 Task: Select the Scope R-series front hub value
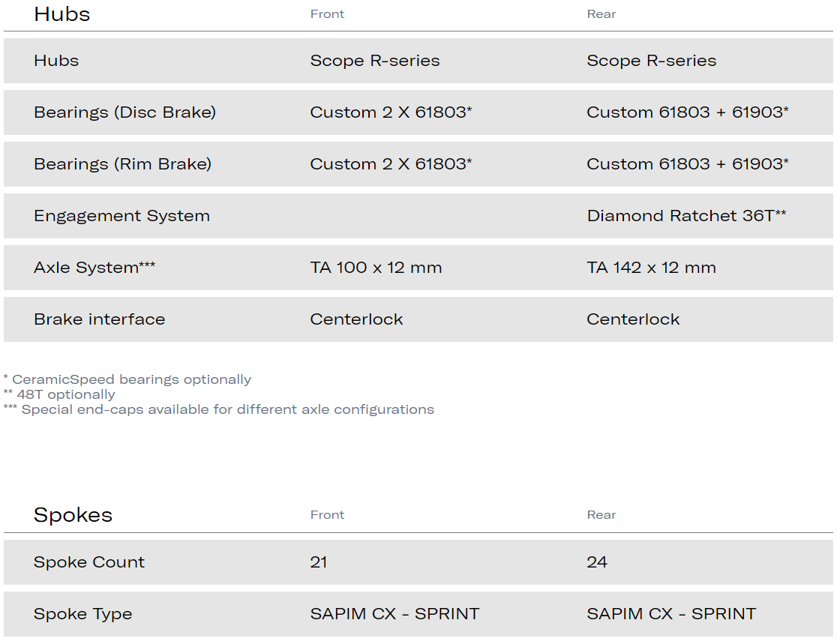[x=375, y=61]
